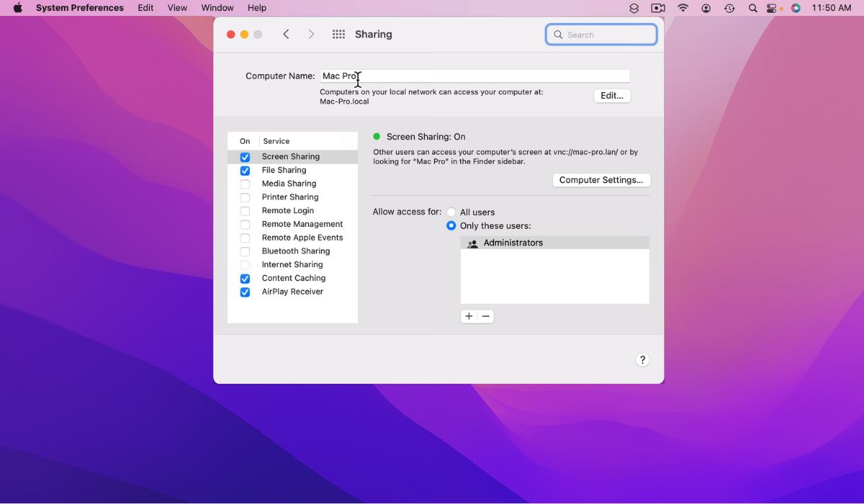Click the Edit… button for local hostname
Viewport: 864px width, 504px height.
[612, 96]
